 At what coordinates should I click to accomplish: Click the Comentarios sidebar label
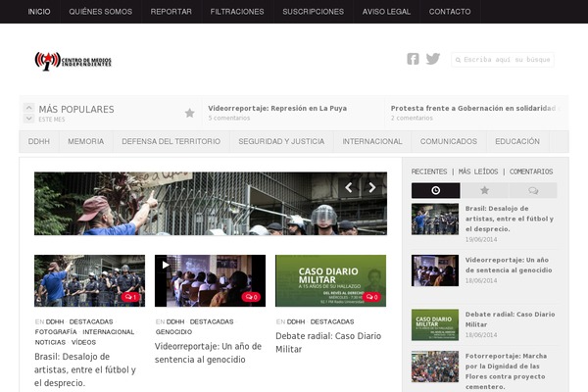pyautogui.click(x=531, y=171)
